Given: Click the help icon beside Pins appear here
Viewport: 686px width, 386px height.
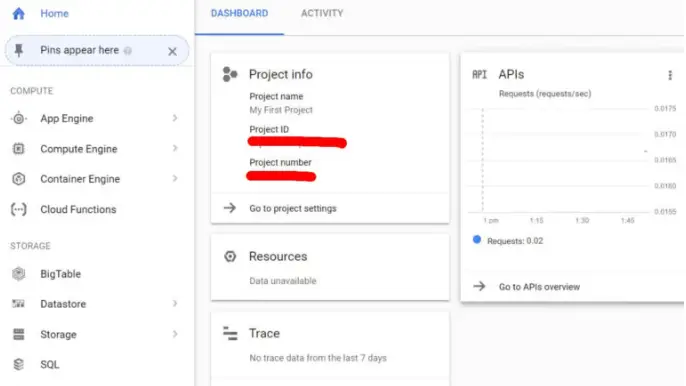Looking at the screenshot, I should tap(128, 51).
